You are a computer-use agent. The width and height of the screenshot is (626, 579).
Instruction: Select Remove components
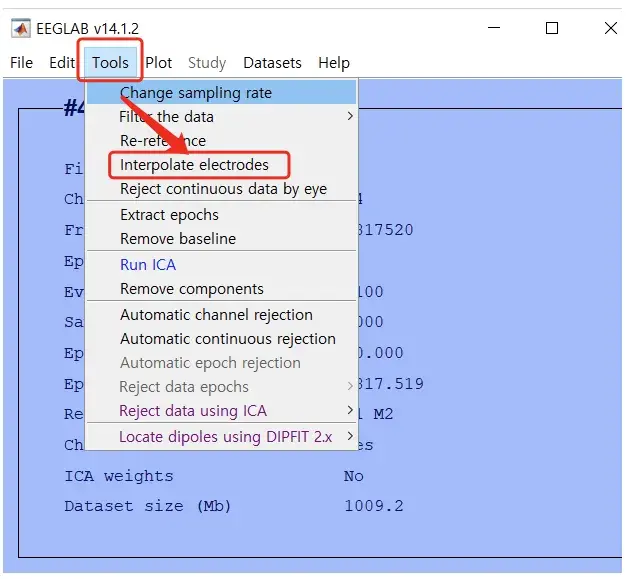[x=192, y=289]
